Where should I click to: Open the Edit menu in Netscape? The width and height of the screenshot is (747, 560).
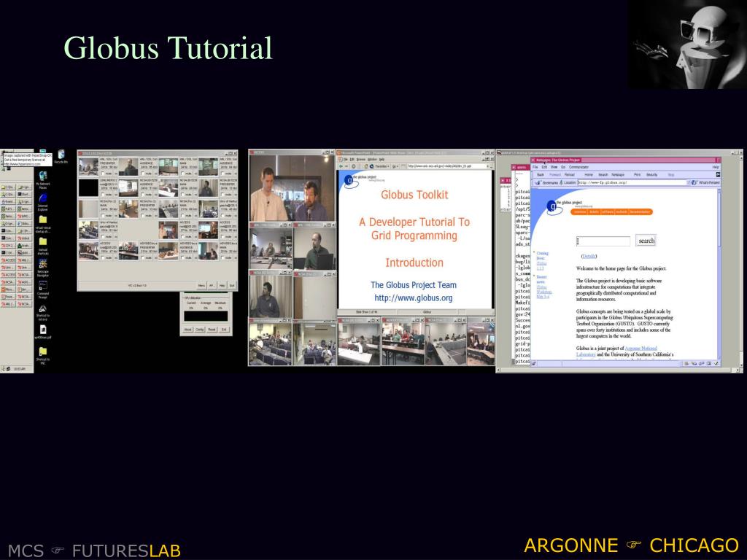click(x=544, y=167)
